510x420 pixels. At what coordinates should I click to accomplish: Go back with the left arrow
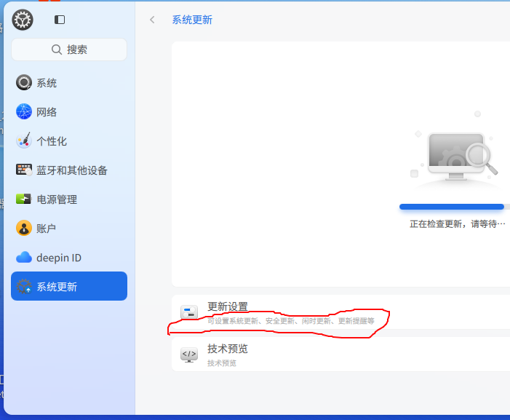tap(152, 20)
